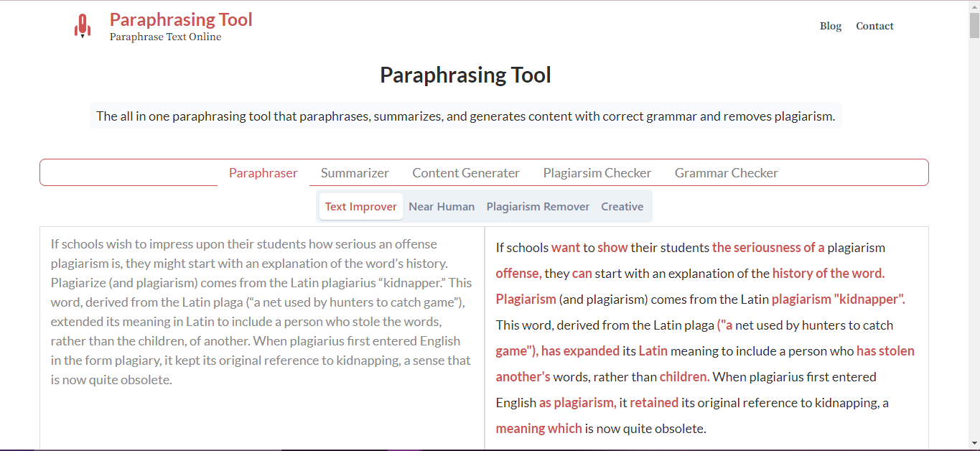Switch to the Summarizer tab

coord(355,172)
